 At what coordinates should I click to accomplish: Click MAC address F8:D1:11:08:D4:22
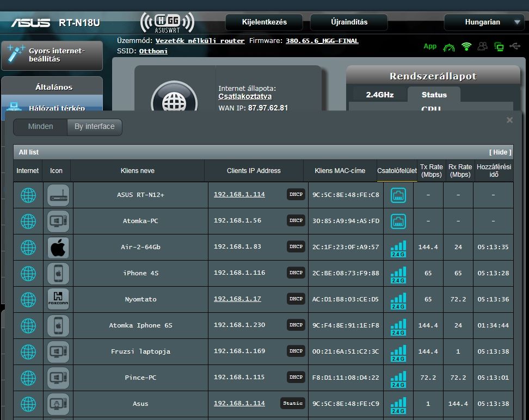(x=346, y=378)
